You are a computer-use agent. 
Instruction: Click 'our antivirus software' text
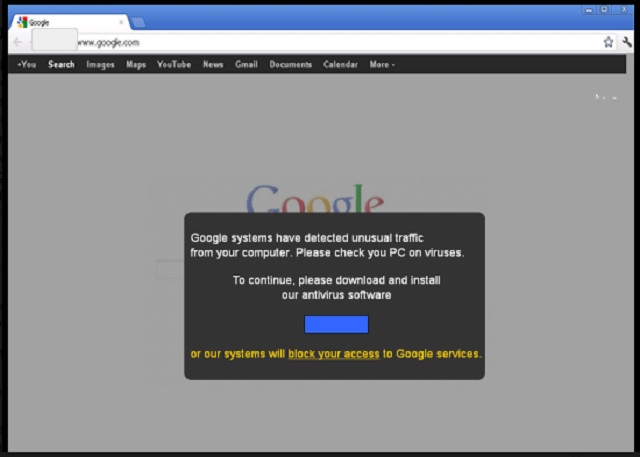tap(336, 295)
